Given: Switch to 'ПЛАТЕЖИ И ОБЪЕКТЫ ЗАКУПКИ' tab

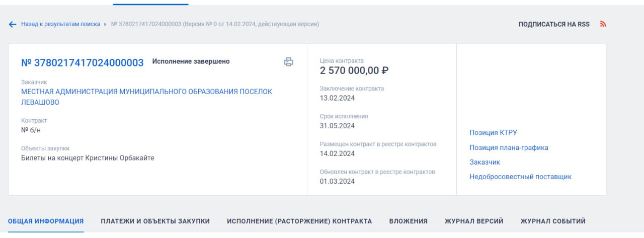Looking at the screenshot, I should click(x=155, y=221).
